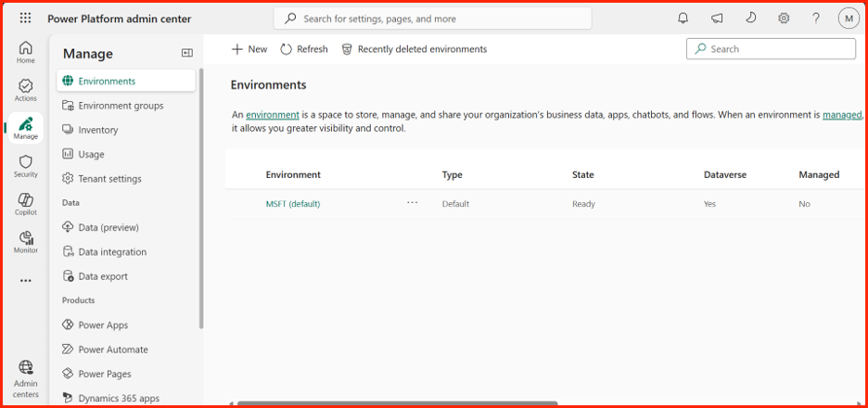Click the megaphone feedback icon
The width and height of the screenshot is (868, 408).
tap(717, 19)
